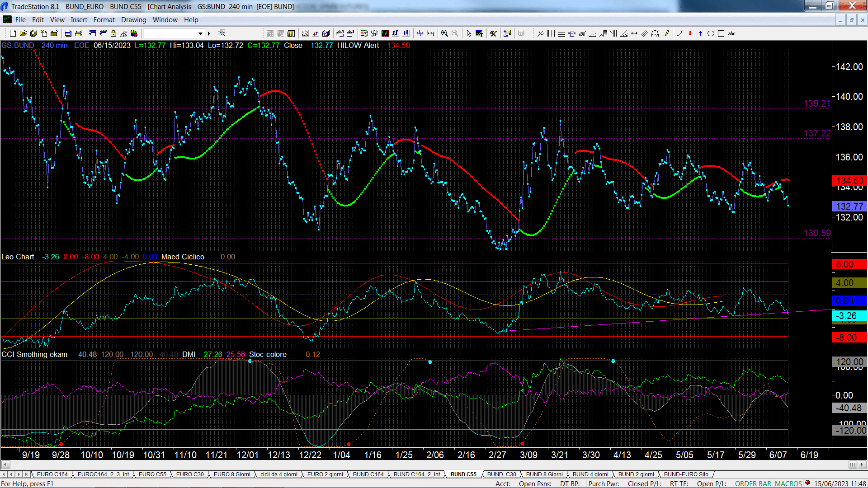This screenshot has width=868, height=488.
Task: Open the View menu
Action: coord(57,20)
